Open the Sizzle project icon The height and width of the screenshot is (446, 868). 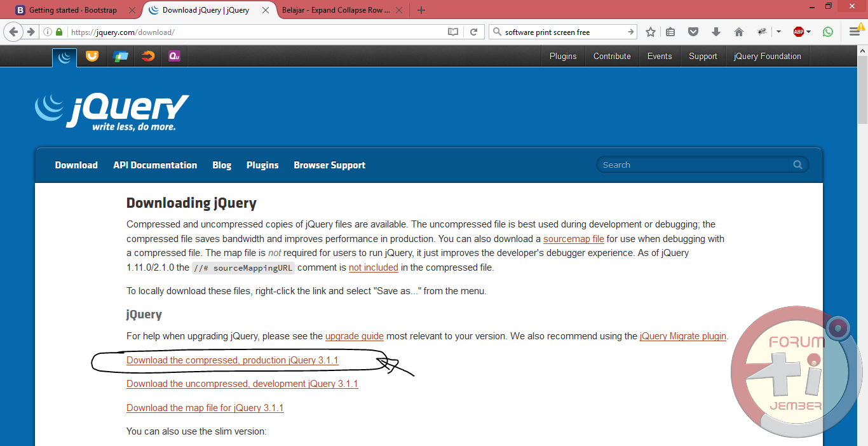point(148,57)
